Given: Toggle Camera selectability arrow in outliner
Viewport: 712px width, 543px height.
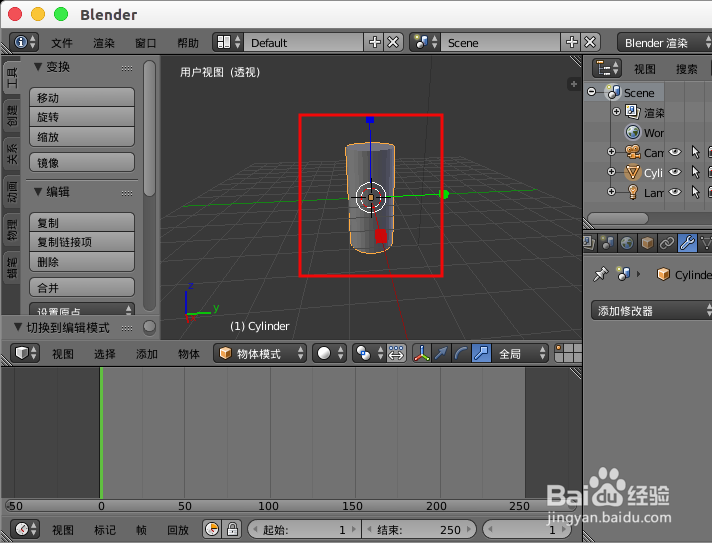Looking at the screenshot, I should (x=695, y=152).
